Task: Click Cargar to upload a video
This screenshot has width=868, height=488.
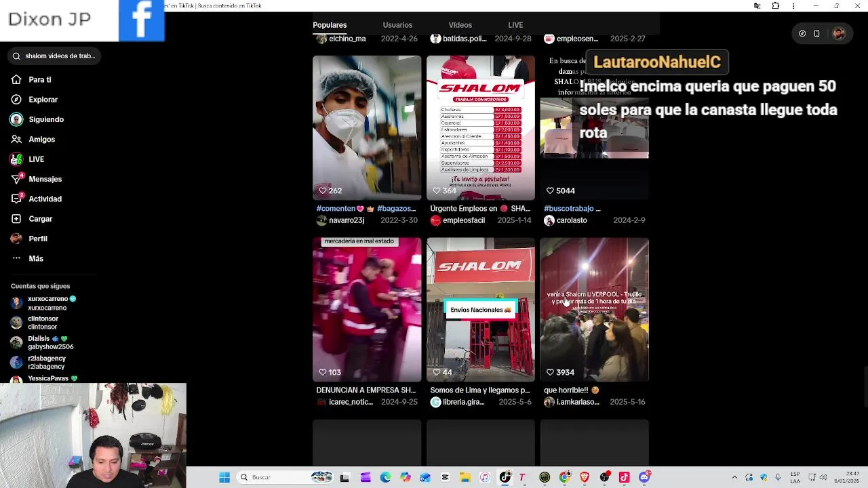Action: click(32, 219)
